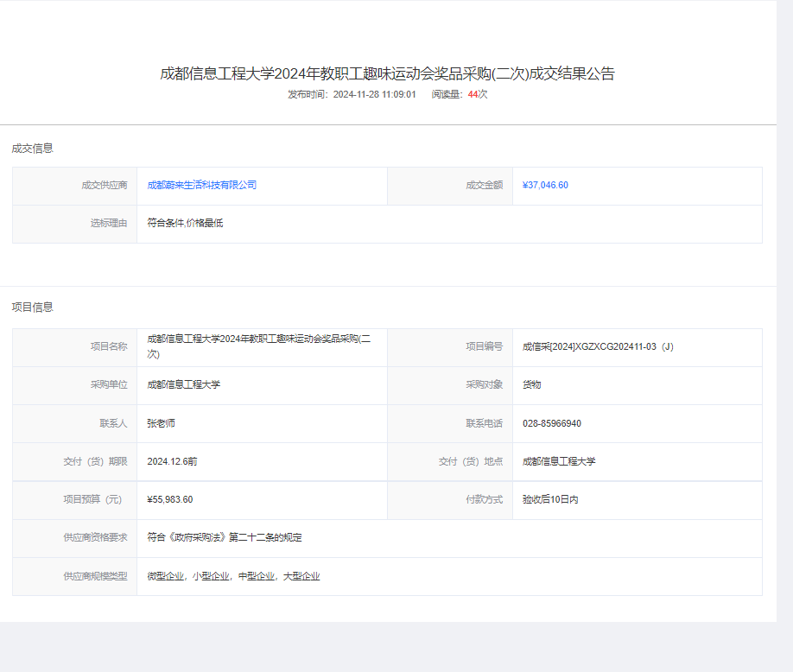793x672 pixels.
Task: Click delivery location value 成都信息工程大学
Action: (x=559, y=461)
